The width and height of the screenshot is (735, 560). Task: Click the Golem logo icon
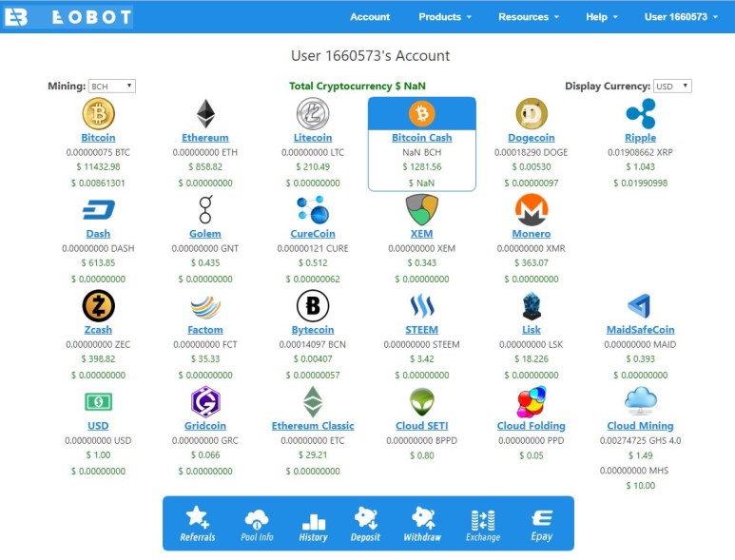pyautogui.click(x=205, y=209)
